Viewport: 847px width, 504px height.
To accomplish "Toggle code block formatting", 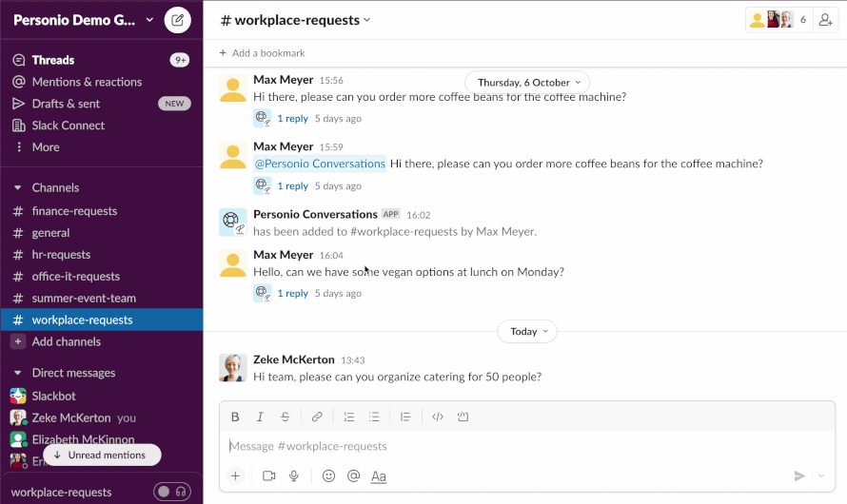I will pos(463,417).
